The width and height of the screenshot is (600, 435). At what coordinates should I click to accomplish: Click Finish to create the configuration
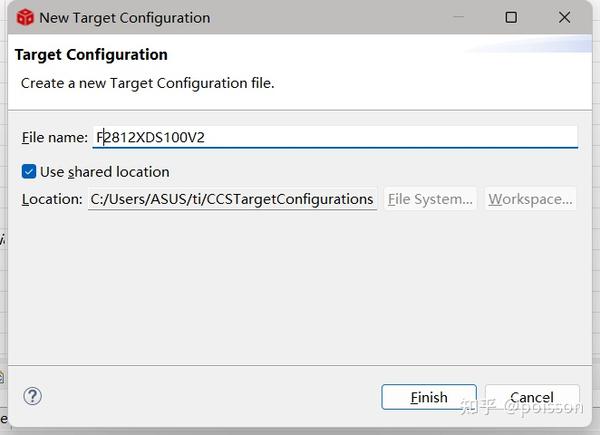tap(429, 397)
